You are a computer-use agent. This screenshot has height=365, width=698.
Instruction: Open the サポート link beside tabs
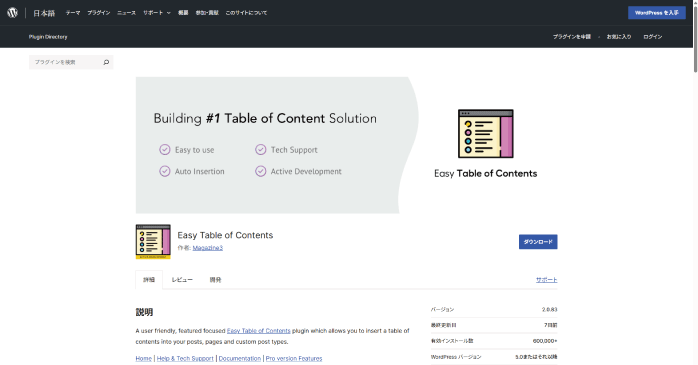[x=547, y=280]
